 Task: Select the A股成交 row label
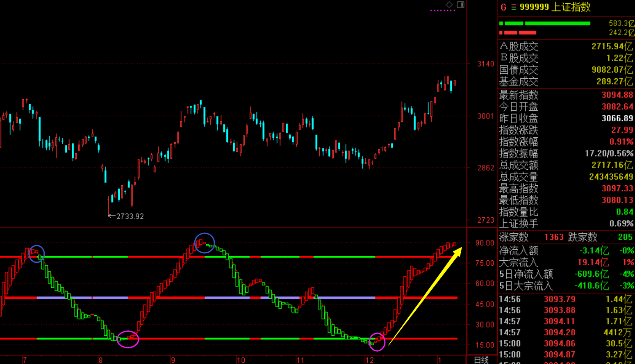point(519,46)
